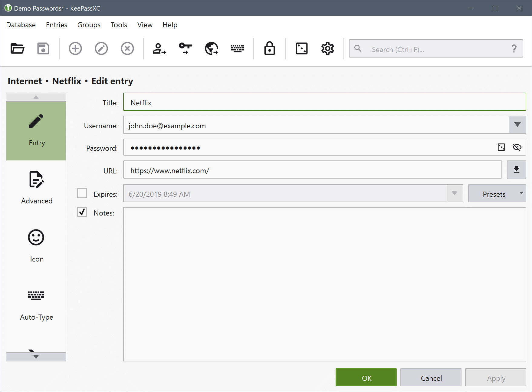This screenshot has width=532, height=392.
Task: Save the Demo Passwords database
Action: tap(43, 48)
